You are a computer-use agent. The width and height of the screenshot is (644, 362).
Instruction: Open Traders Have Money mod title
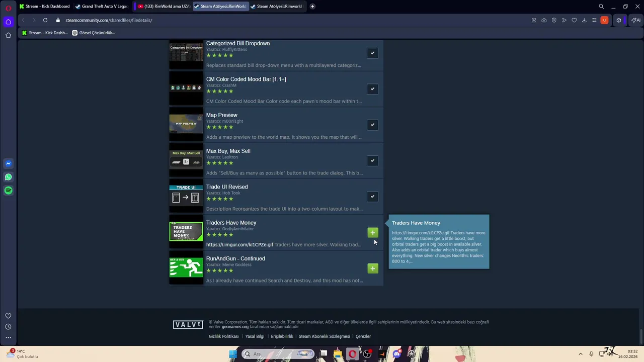[x=231, y=223]
